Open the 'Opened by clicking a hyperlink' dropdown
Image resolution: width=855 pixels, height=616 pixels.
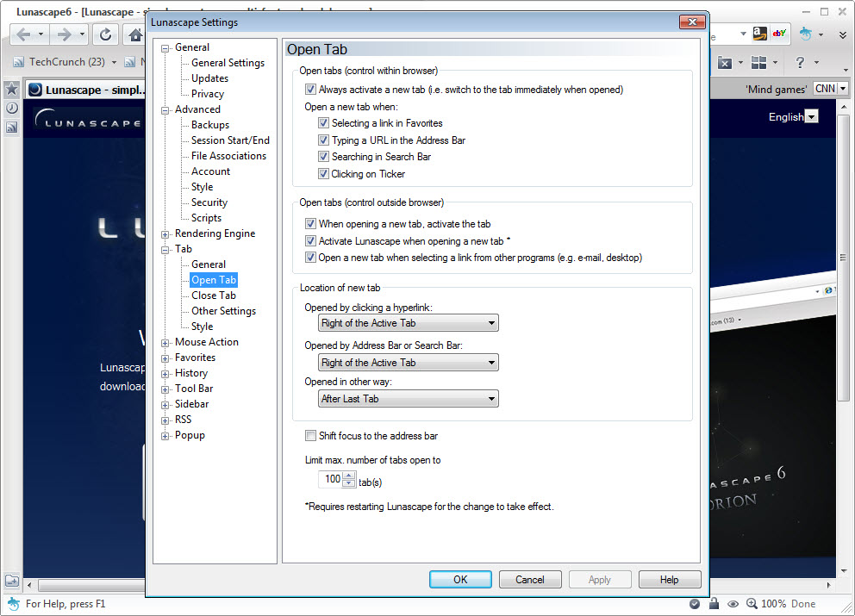(x=408, y=323)
